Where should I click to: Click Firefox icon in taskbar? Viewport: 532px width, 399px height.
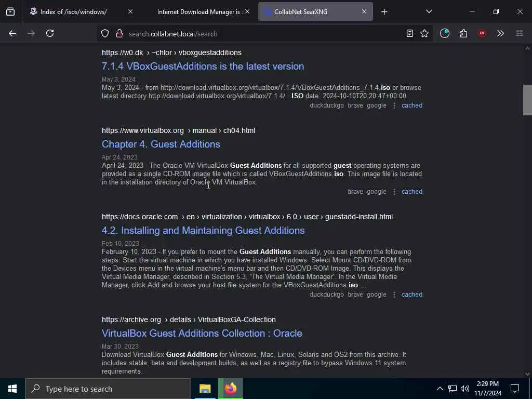coord(230,389)
